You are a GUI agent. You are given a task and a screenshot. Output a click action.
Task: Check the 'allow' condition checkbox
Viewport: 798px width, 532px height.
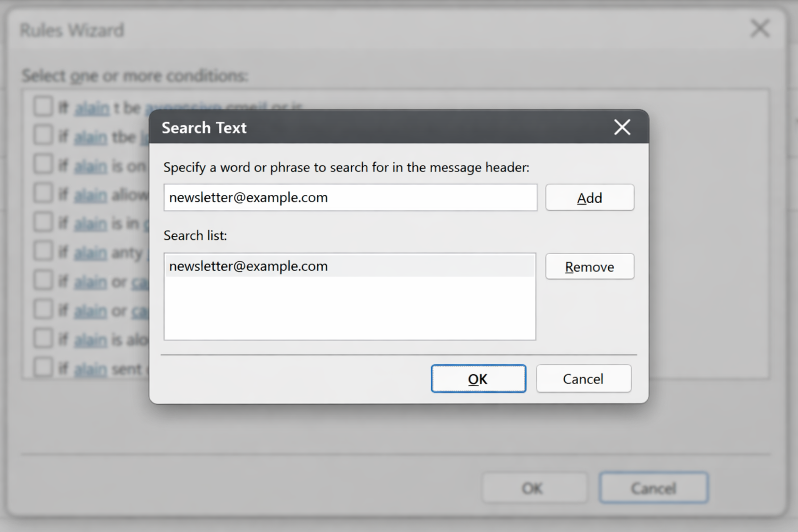click(x=43, y=193)
